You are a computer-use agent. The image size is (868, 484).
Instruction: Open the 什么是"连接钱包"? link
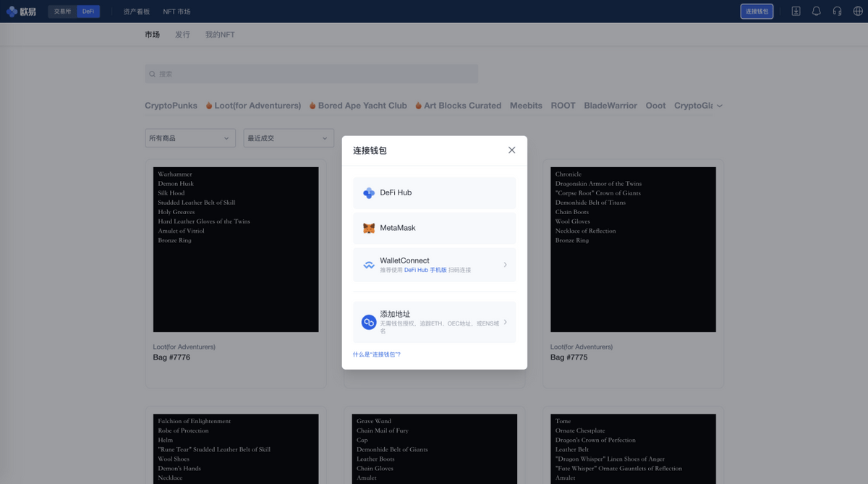(x=377, y=354)
